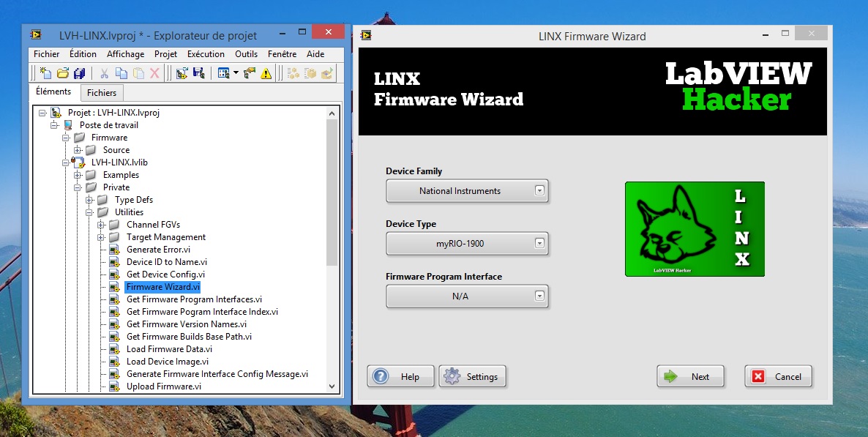Expand the Target Management folder
The image size is (868, 437).
101,237
